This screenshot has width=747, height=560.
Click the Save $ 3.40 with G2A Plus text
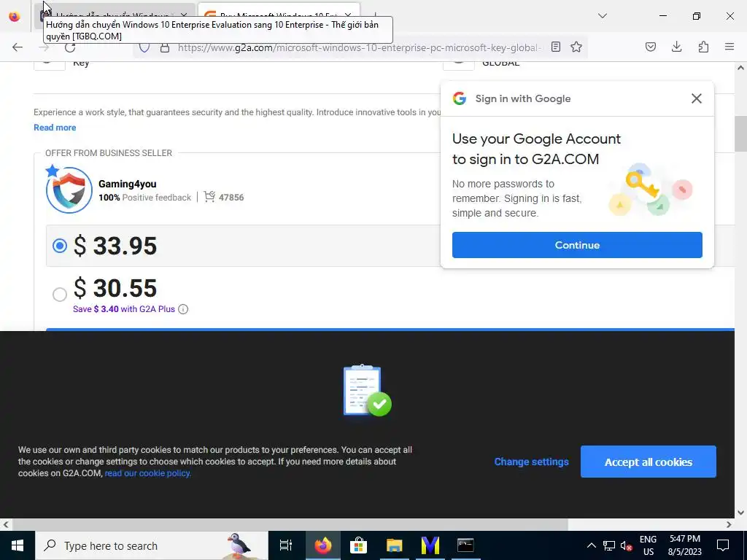pos(124,309)
